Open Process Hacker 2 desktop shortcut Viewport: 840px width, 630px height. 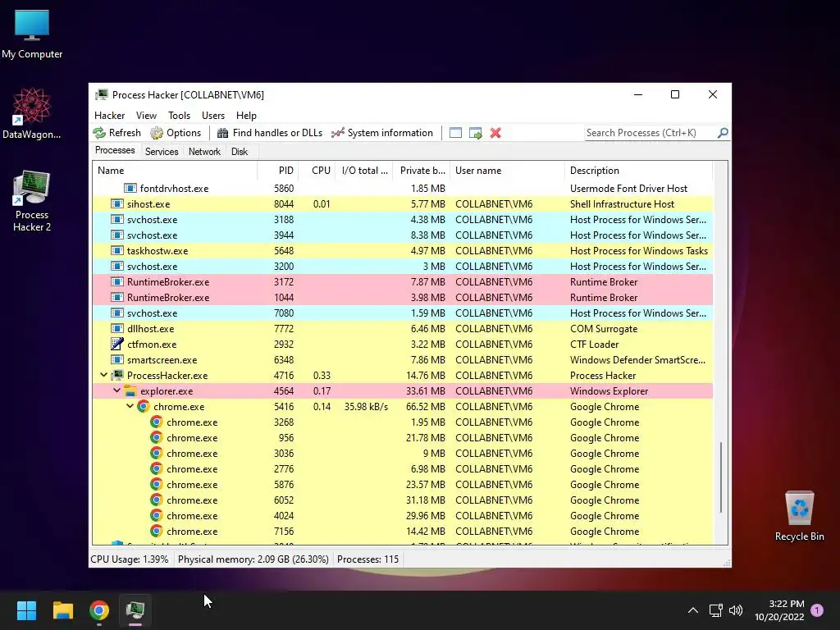tap(32, 201)
